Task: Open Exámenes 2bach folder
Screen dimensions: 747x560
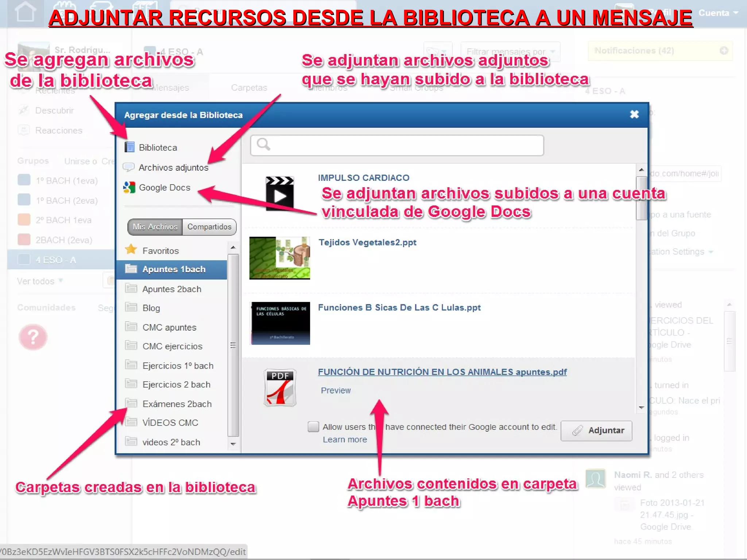Action: coord(168,404)
